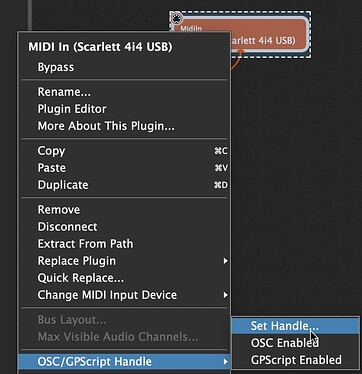
Task: Choose Paste from the context menu
Action: click(125, 168)
